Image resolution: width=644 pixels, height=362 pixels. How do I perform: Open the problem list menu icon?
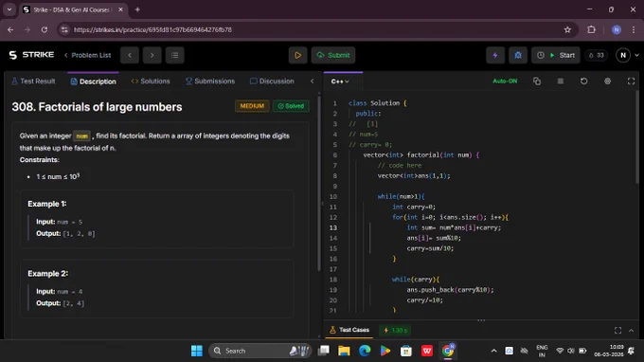point(174,55)
